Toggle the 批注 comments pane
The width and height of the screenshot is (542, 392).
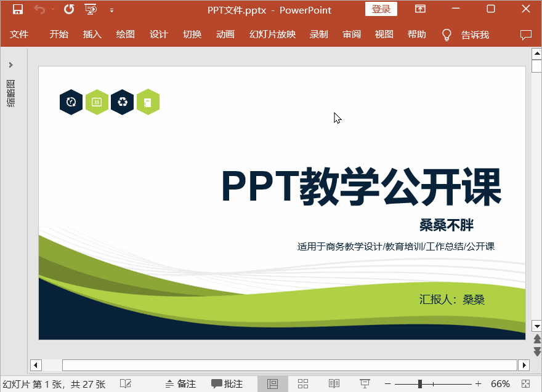227,384
